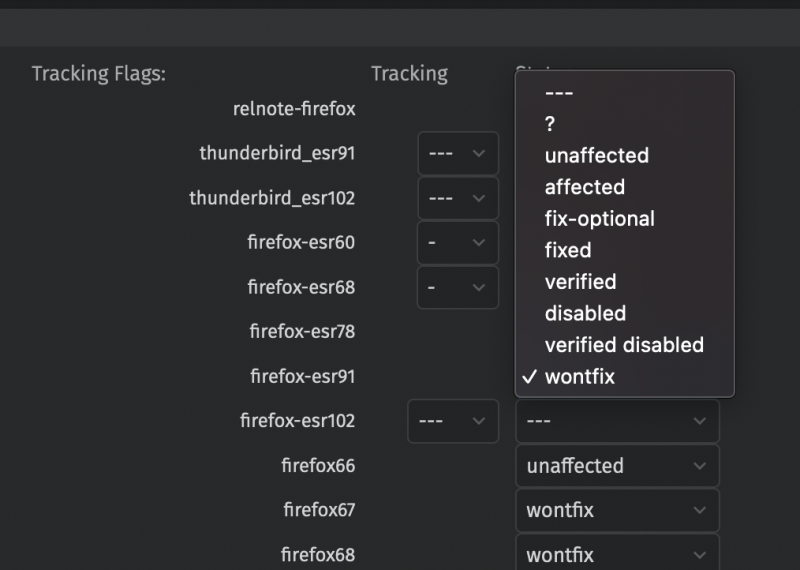Viewport: 800px width, 570px height.
Task: Open firefox-esr68 tracking dropdown
Action: (458, 287)
